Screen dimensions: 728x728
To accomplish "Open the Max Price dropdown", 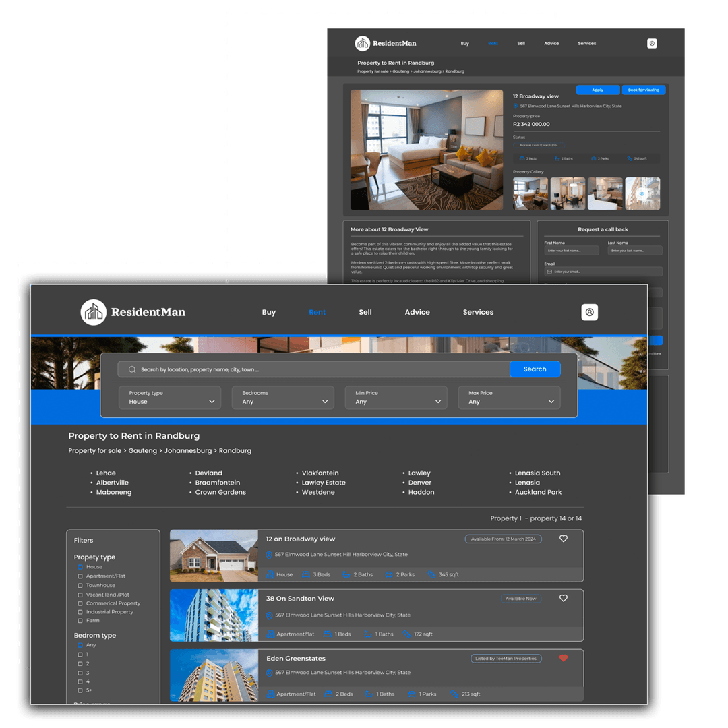I will coord(509,398).
